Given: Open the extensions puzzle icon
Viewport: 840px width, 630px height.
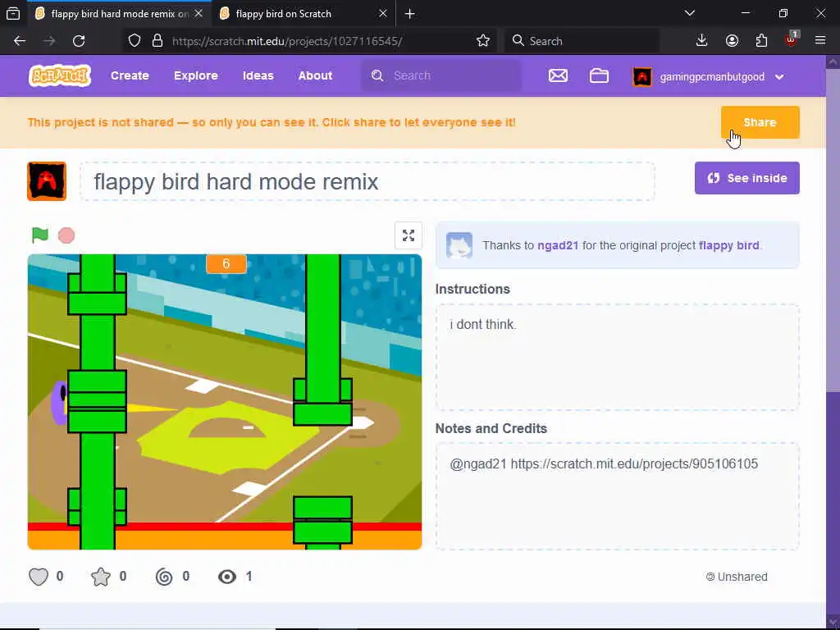Looking at the screenshot, I should coord(761,41).
